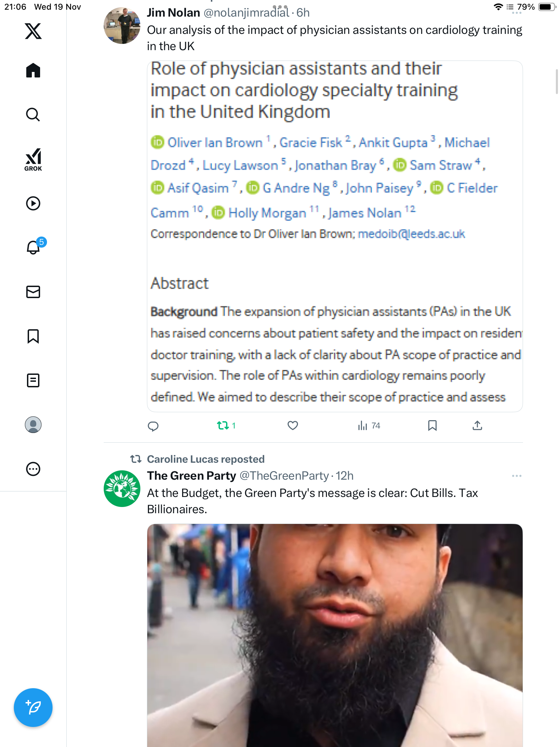This screenshot has width=560, height=747.
Task: Click the X logo at top of sidebar
Action: [33, 31]
